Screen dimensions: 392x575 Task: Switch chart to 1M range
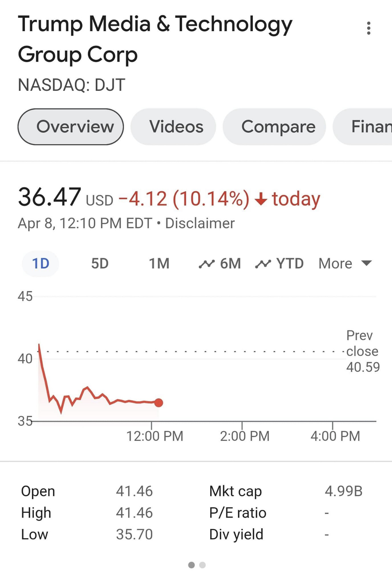(x=159, y=264)
